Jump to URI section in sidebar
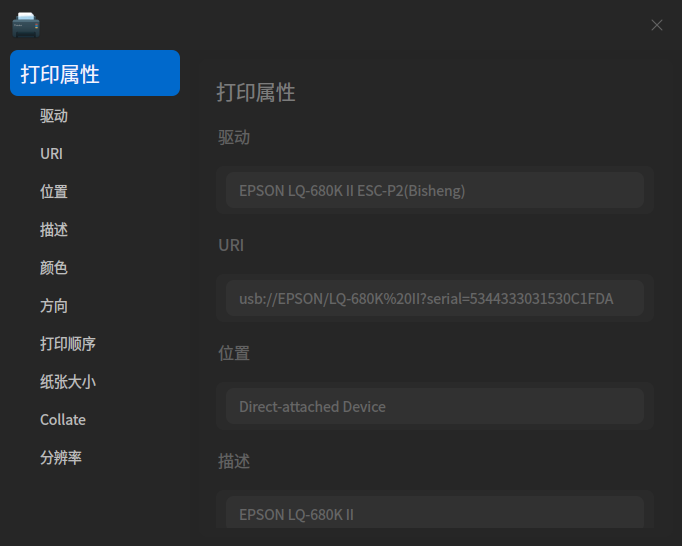Viewport: 682px width, 546px height. click(x=51, y=154)
